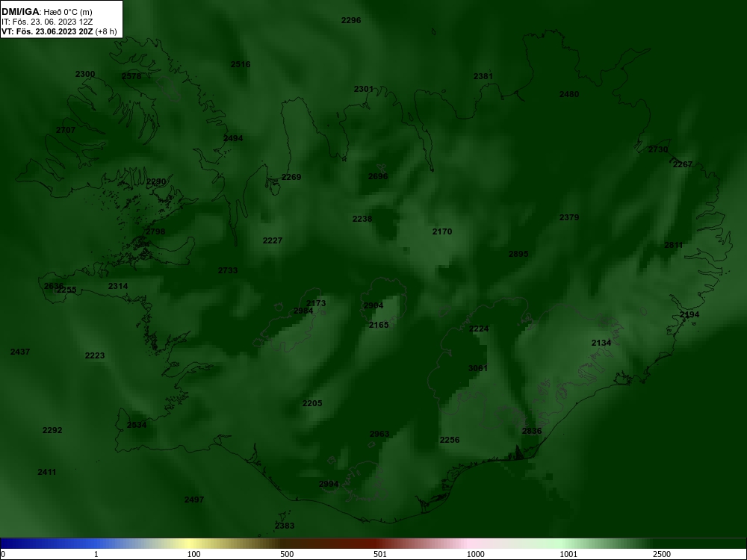Select the 2267 value label
The height and width of the screenshot is (560, 747).
coord(682,164)
